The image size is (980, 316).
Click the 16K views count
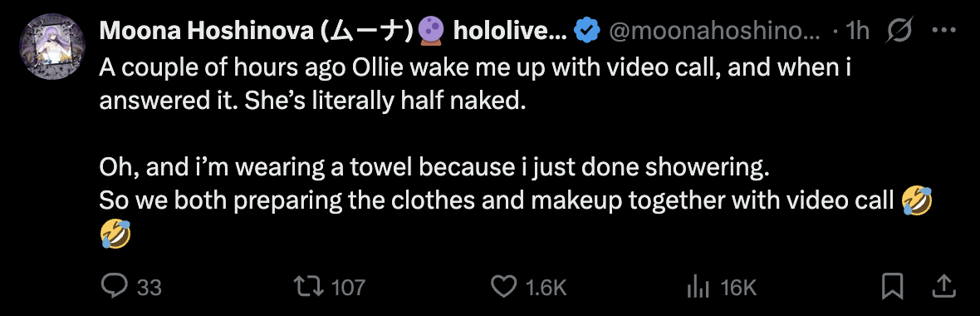click(738, 288)
